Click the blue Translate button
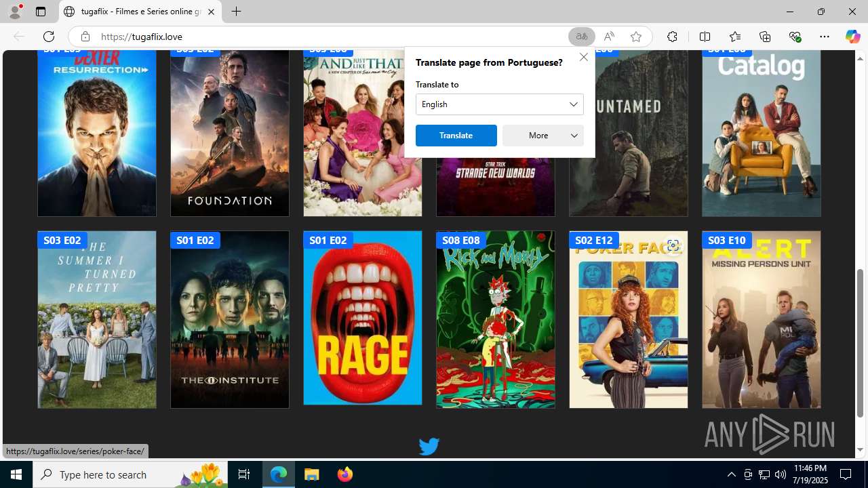 coord(456,136)
